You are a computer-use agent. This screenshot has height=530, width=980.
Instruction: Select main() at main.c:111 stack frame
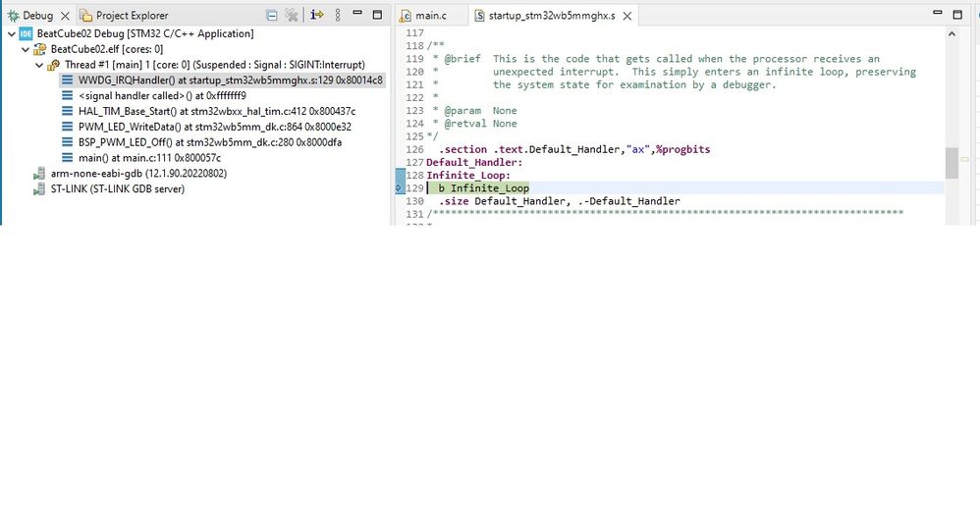click(149, 158)
